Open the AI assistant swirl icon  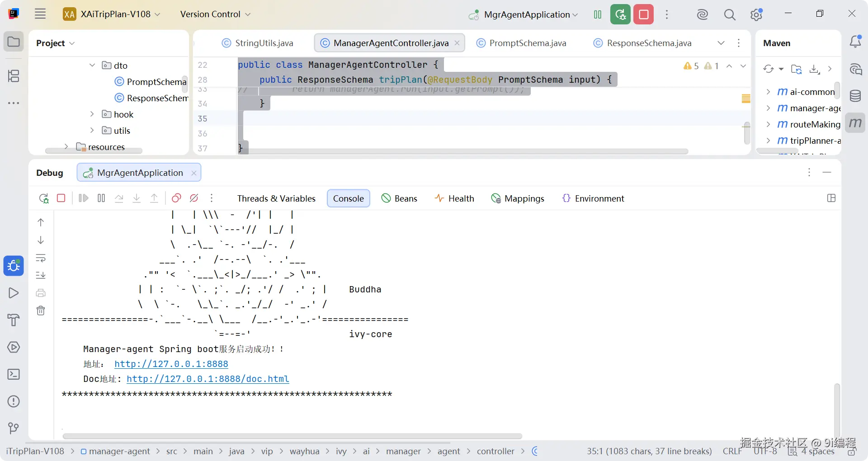(x=702, y=14)
